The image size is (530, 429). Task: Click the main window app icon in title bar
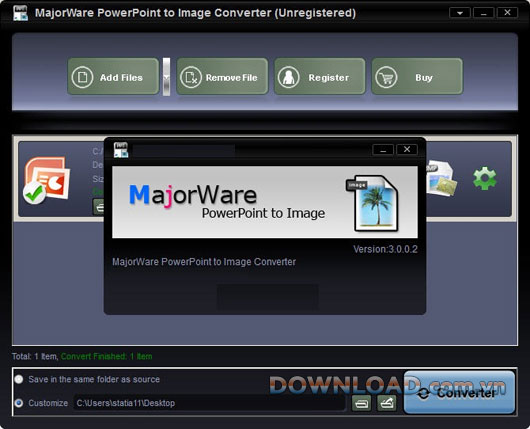(20, 13)
